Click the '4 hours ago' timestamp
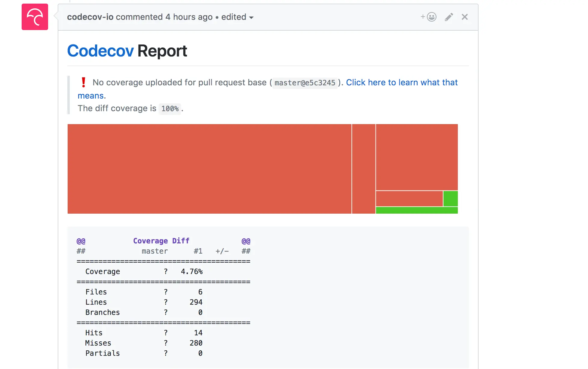The image size is (588, 369). [x=189, y=17]
